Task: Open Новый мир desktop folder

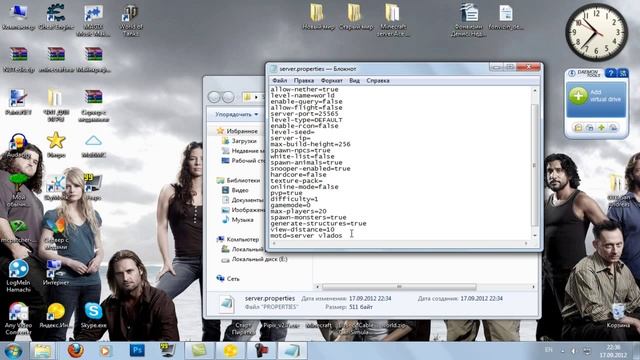Action: click(x=318, y=16)
